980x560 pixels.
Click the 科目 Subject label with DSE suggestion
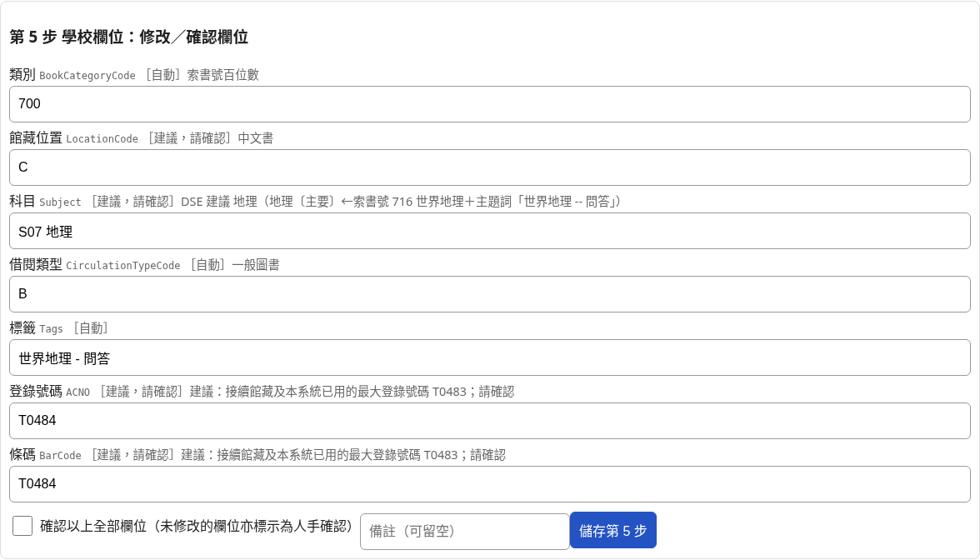point(316,202)
